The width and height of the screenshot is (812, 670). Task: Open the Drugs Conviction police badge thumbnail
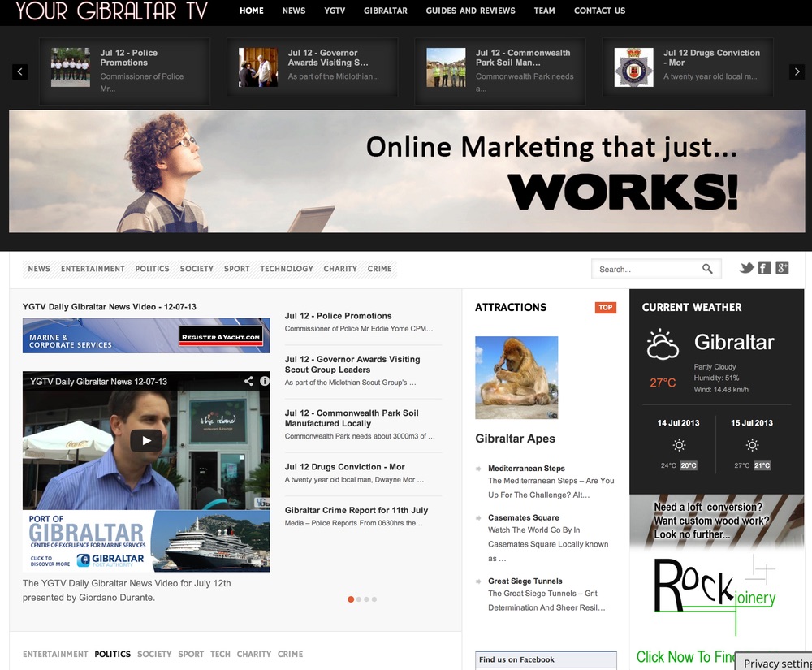coord(634,67)
